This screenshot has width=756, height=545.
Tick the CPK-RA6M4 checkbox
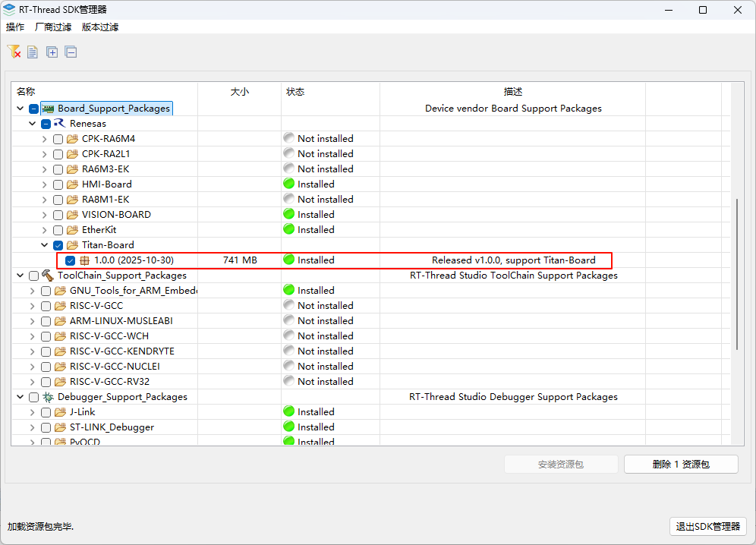(x=58, y=139)
